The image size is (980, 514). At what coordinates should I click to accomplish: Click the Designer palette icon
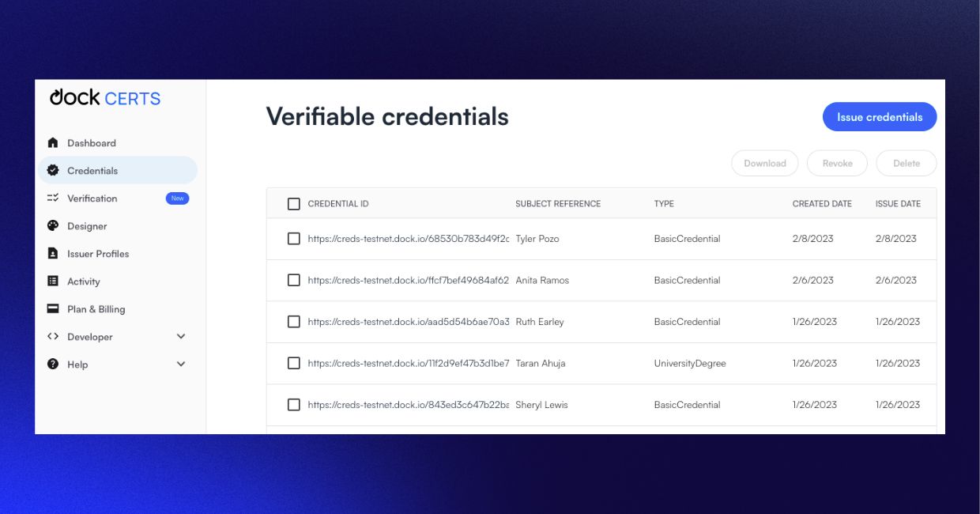coord(53,226)
